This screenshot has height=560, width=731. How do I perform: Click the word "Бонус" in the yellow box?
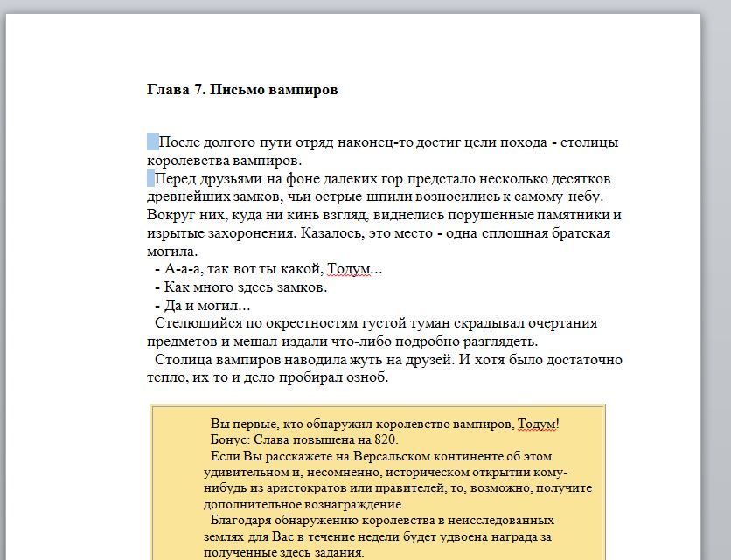230,439
